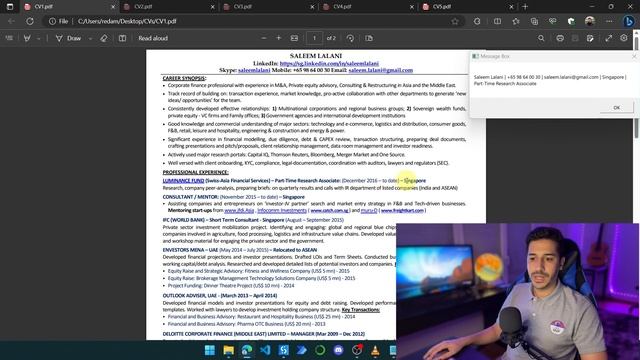640x360 pixels.
Task: Open the saleem.lalani@gmail.com email link
Action: pyautogui.click(x=380, y=70)
